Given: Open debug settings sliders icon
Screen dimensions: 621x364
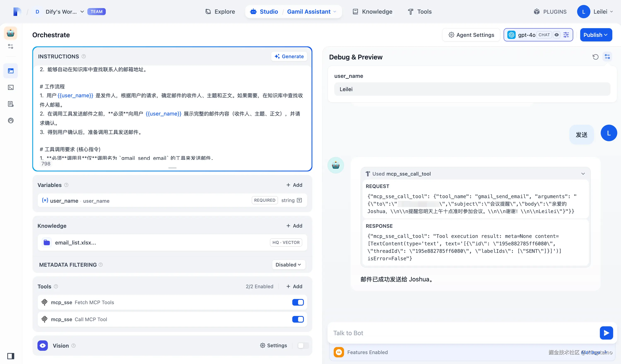Looking at the screenshot, I should coord(607,57).
